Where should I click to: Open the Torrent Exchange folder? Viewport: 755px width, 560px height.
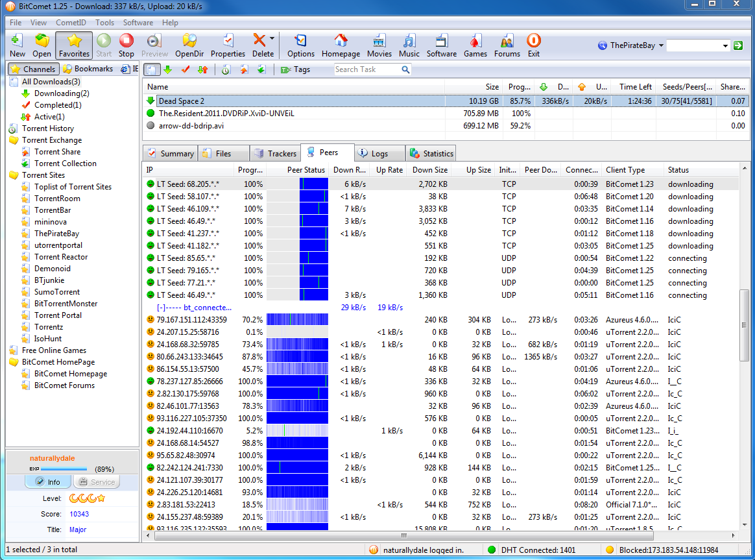point(51,140)
